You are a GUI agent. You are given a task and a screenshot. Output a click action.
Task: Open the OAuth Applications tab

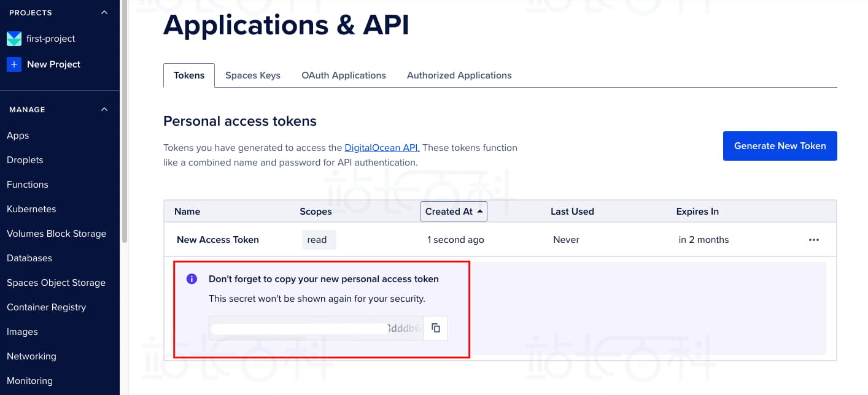click(344, 75)
